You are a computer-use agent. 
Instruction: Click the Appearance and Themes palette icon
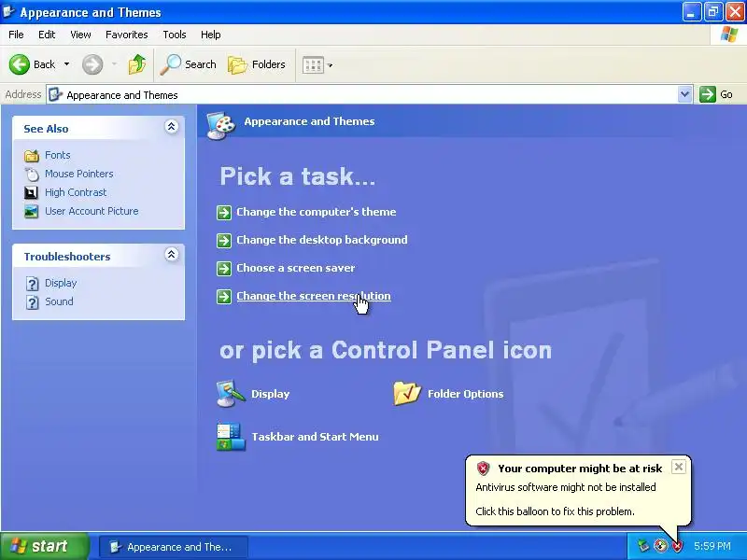point(221,126)
